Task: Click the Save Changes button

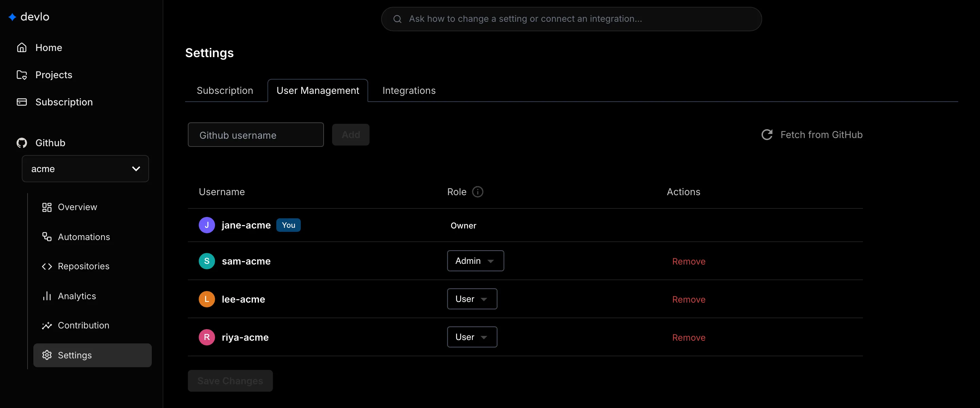Action: [x=230, y=380]
